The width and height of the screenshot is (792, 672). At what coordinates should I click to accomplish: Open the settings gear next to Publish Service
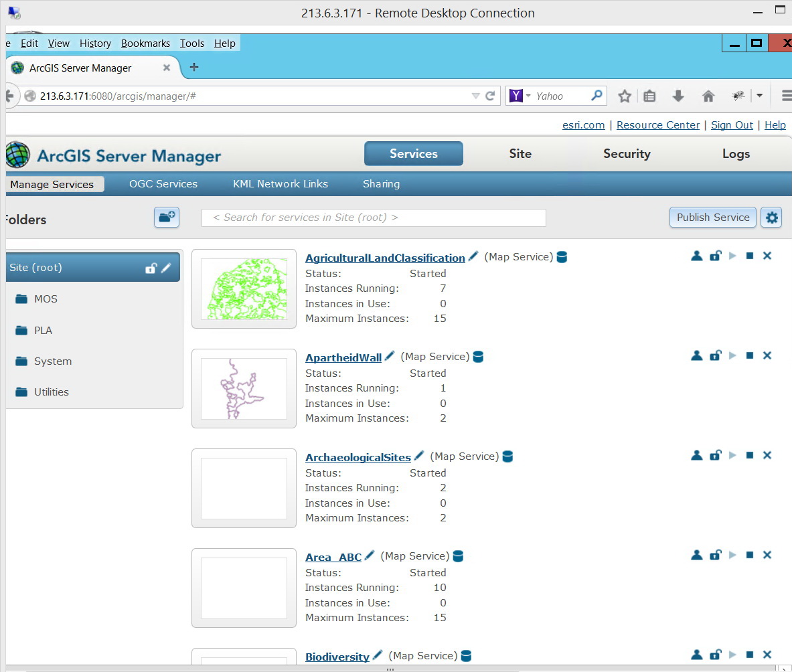tap(771, 218)
